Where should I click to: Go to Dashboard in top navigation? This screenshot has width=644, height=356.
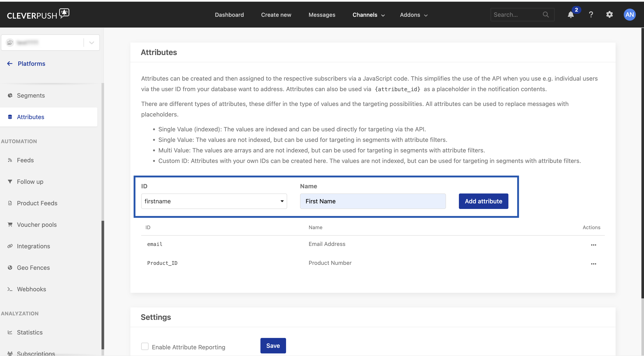[229, 15]
